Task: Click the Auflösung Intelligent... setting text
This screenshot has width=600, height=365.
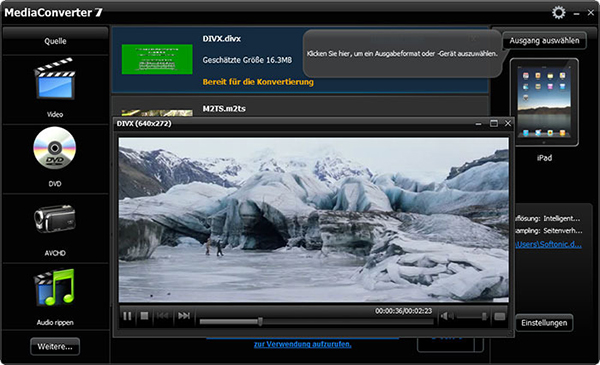Action: (548, 218)
